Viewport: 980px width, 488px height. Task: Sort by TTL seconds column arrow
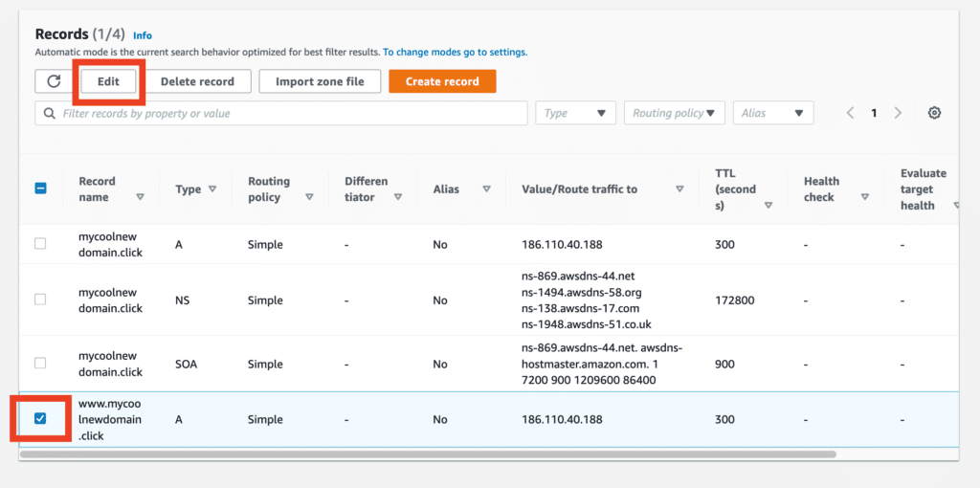click(768, 205)
